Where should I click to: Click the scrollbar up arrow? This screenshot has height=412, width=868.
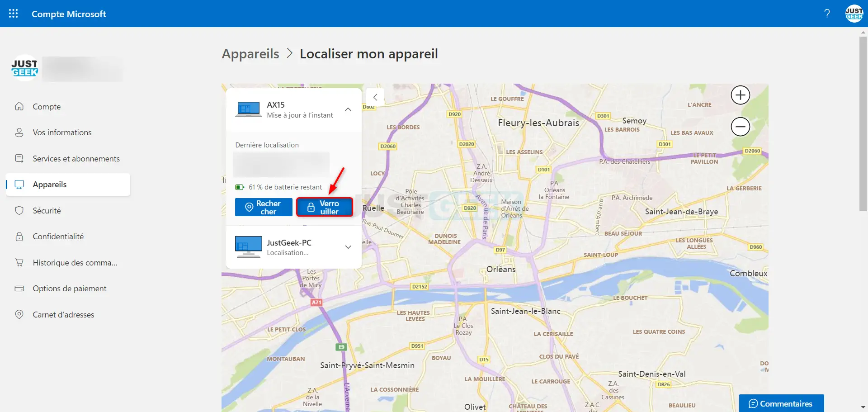863,32
